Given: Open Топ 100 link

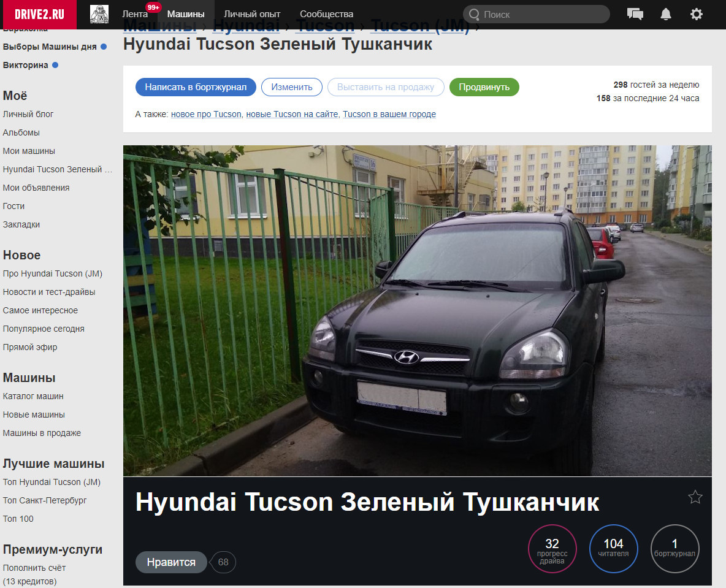Looking at the screenshot, I should coord(18,519).
